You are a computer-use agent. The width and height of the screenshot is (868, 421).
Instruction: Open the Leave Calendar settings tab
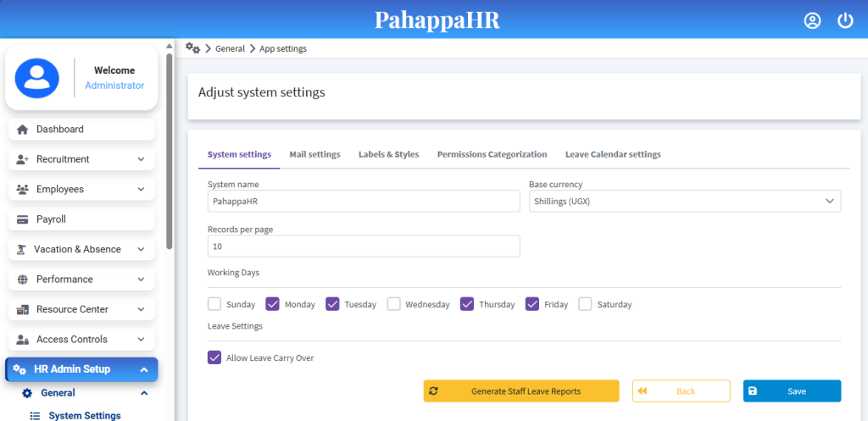[613, 154]
